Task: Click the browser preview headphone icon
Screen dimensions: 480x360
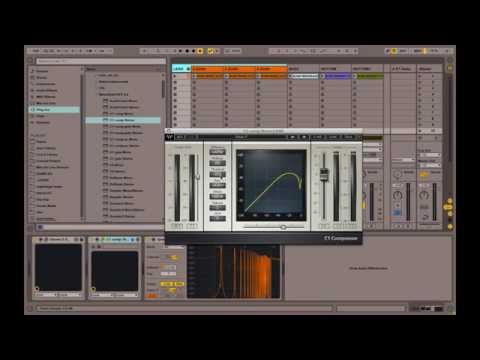Action: (x=40, y=227)
